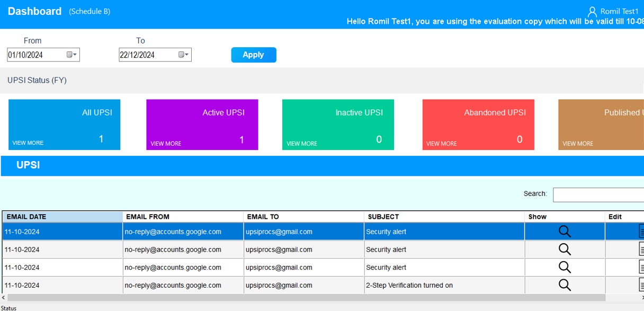Click the (Schedule B) label
Screen dimensions: 644x311
(90, 12)
